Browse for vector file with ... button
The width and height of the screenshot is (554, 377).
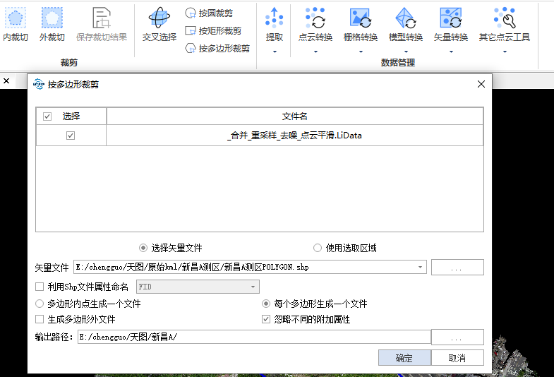(x=457, y=267)
